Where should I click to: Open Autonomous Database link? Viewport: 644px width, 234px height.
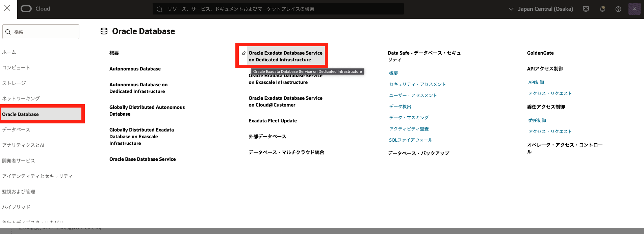[x=135, y=69]
